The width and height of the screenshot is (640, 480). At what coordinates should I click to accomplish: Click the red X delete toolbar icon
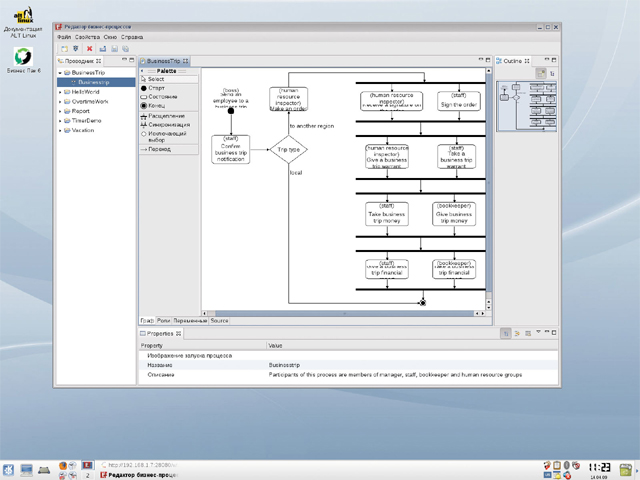89,49
